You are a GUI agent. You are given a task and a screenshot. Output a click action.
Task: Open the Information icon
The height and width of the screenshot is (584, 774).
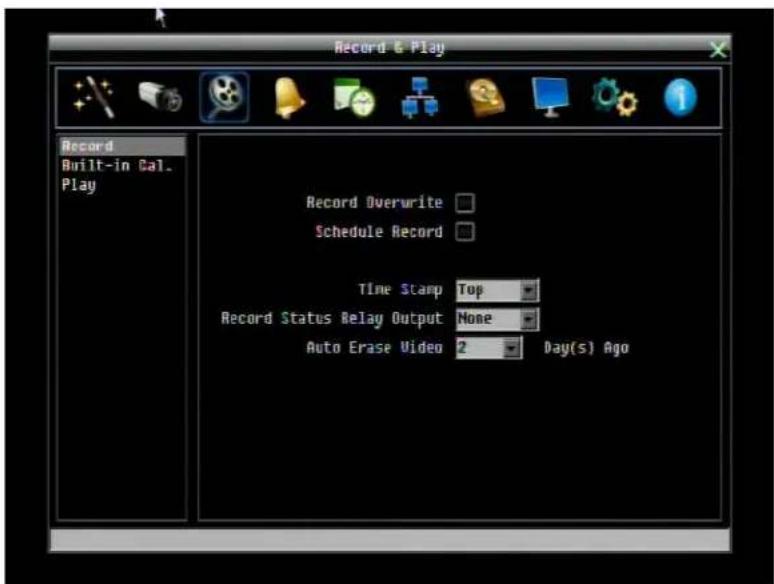coord(681,97)
